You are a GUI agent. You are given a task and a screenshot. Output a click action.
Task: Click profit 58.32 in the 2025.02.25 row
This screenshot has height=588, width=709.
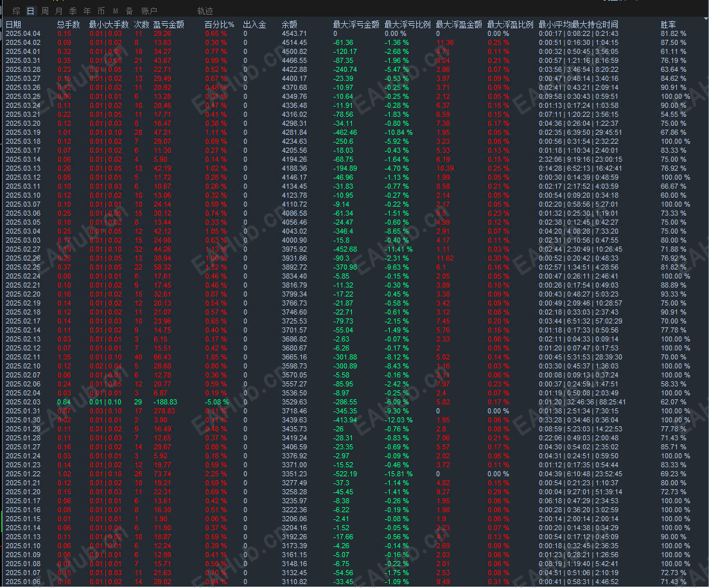coord(162,267)
